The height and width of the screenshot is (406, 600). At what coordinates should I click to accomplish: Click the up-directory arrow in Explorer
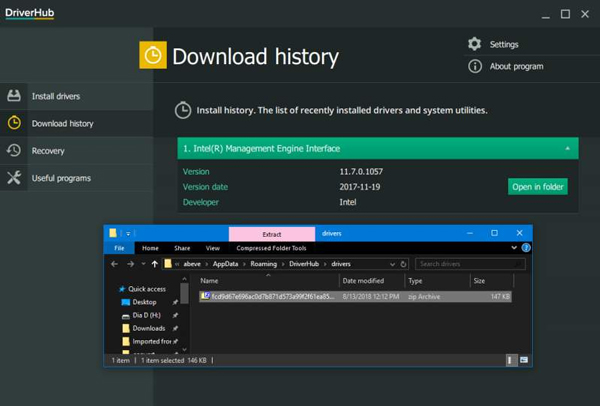[x=154, y=264]
